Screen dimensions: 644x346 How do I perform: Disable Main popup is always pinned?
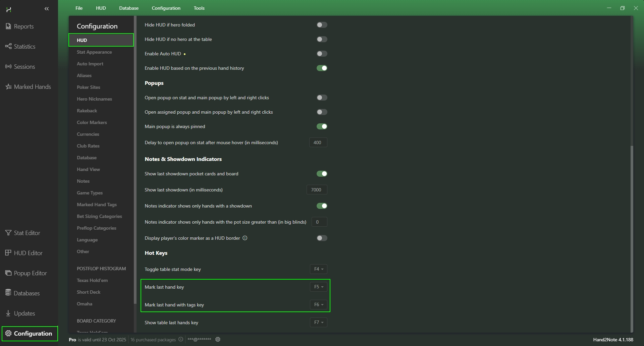pos(322,126)
